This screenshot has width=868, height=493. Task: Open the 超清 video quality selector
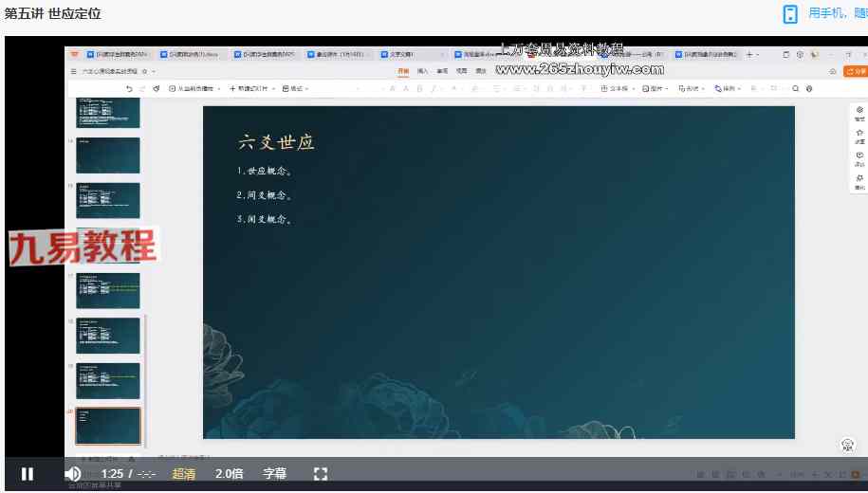184,474
